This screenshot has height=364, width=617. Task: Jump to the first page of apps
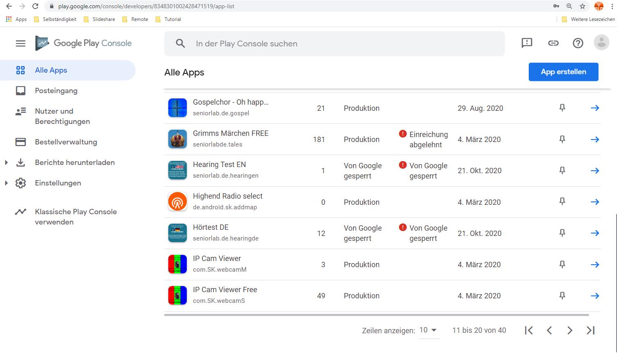[x=529, y=330]
